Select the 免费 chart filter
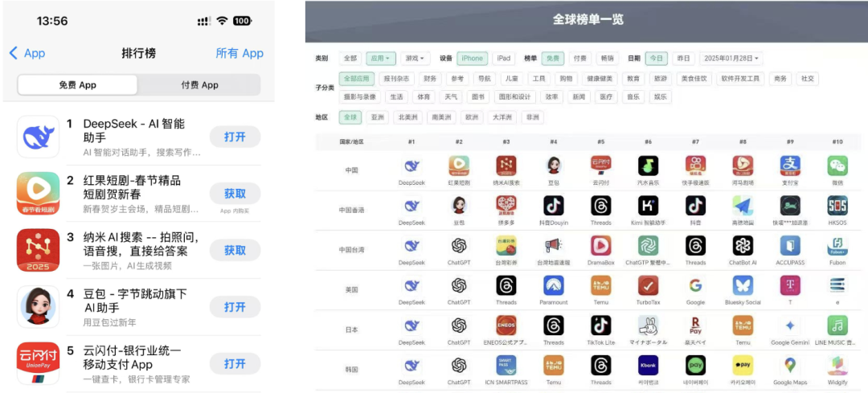 pyautogui.click(x=552, y=58)
